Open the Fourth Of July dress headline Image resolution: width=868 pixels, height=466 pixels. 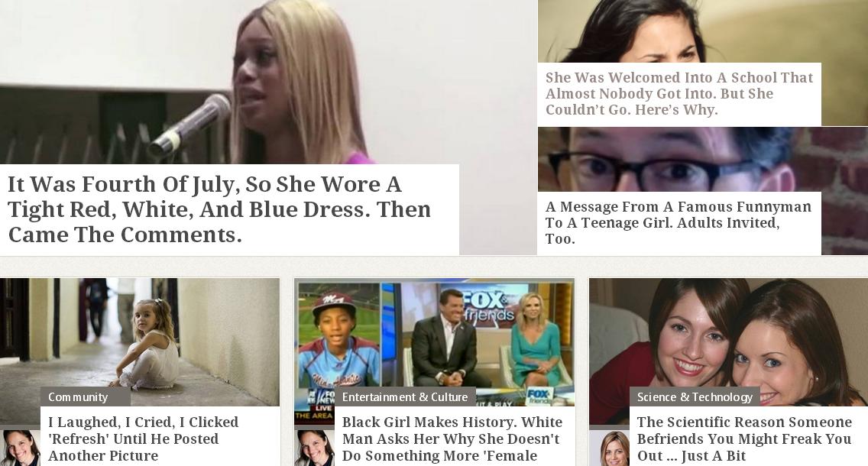coord(219,209)
